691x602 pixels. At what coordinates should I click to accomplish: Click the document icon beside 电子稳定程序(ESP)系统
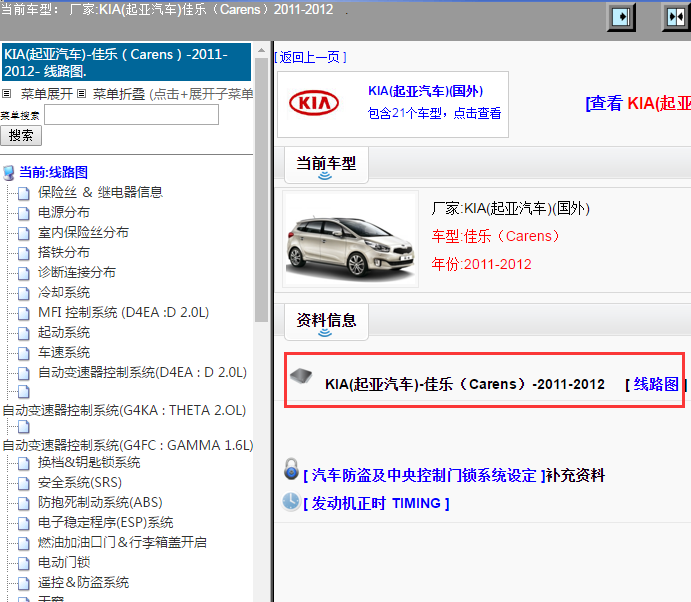pos(24,523)
